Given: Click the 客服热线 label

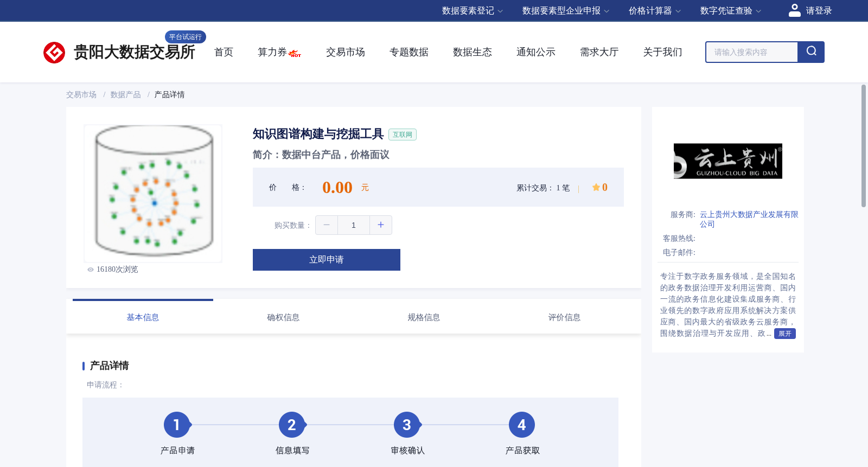Looking at the screenshot, I should click(679, 239).
